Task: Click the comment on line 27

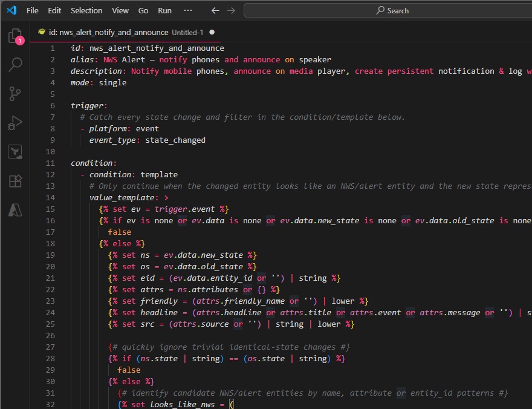Action: [x=229, y=347]
